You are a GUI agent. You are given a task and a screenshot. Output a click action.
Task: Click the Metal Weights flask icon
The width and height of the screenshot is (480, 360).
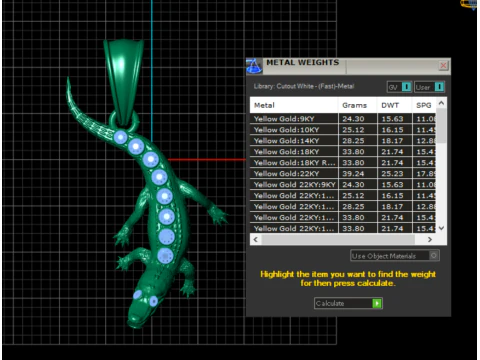point(254,66)
